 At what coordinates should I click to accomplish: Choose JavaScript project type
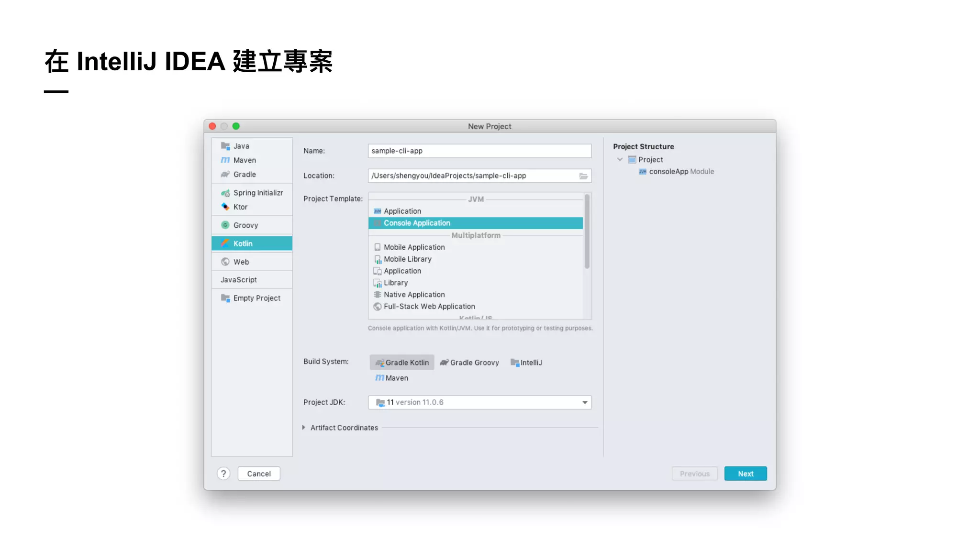252,280
